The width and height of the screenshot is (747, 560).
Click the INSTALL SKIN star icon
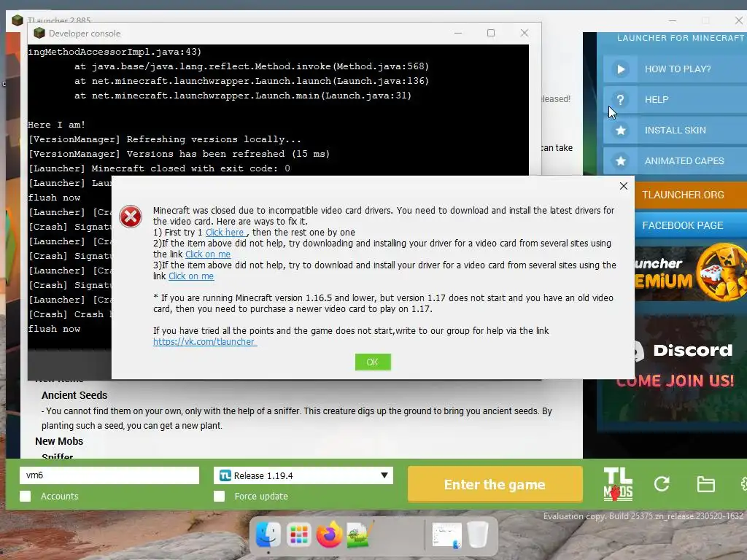(620, 130)
